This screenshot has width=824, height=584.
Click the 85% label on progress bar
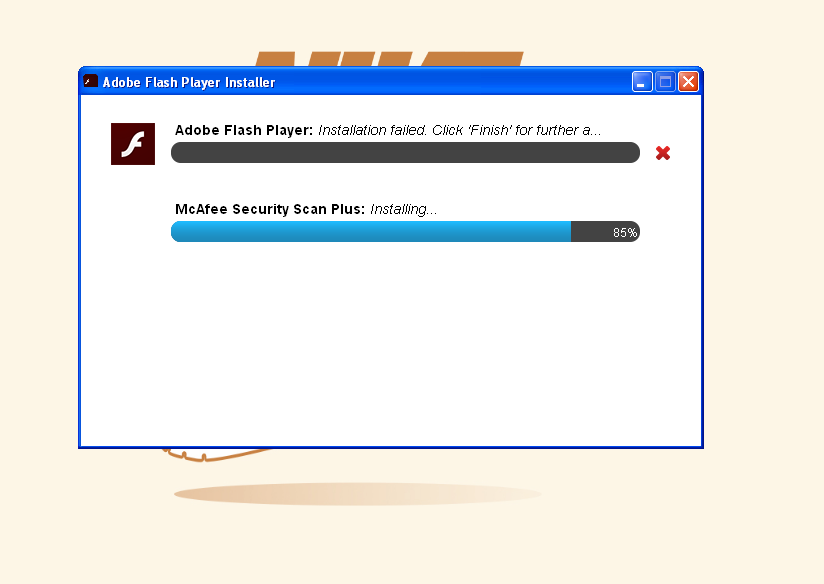click(625, 232)
